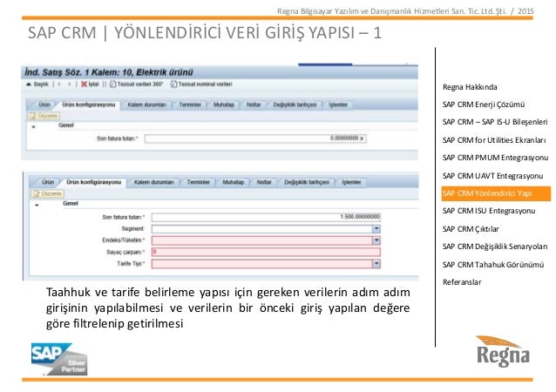556x392 pixels.
Task: Select the Ürün tab in lower panel
Action: pyautogui.click(x=48, y=182)
